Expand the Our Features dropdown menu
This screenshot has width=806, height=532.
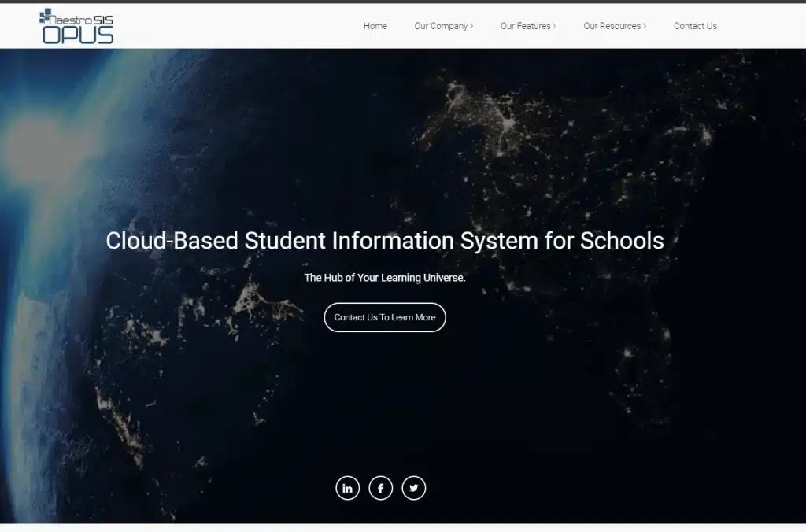528,26
